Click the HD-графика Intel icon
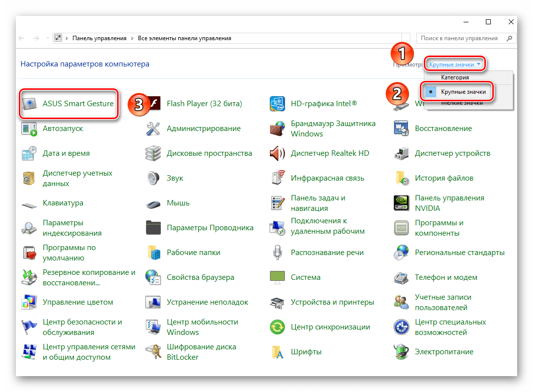This screenshot has width=533, height=392. [277, 104]
